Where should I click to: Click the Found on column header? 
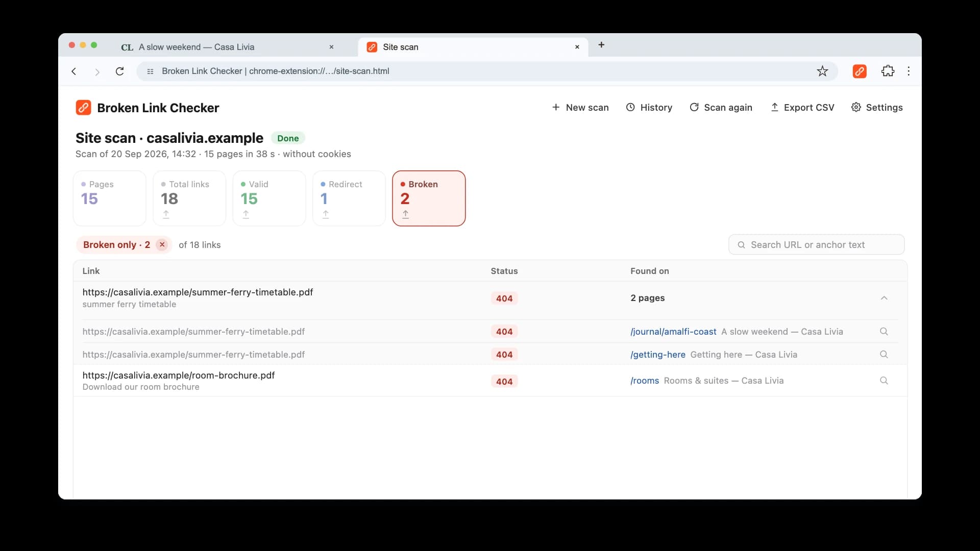(x=649, y=271)
